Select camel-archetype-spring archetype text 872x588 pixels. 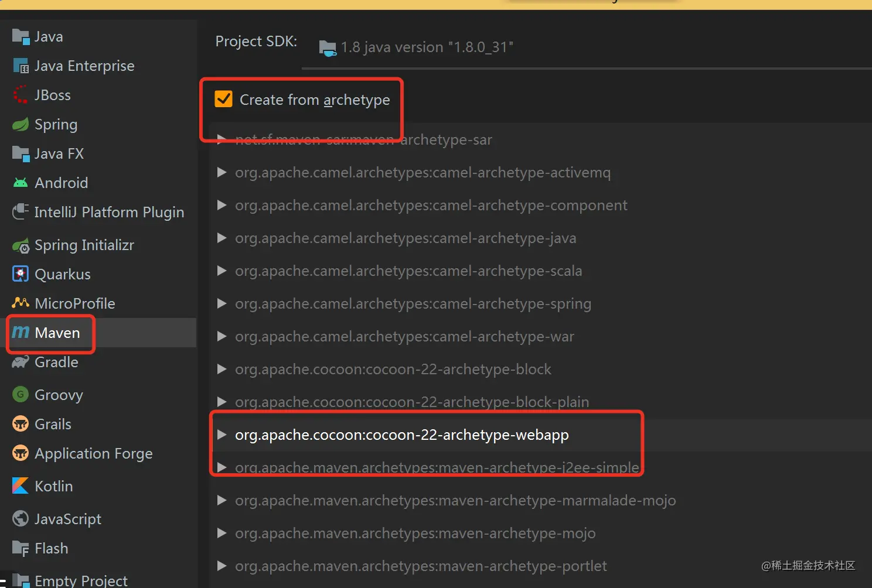pyautogui.click(x=413, y=304)
